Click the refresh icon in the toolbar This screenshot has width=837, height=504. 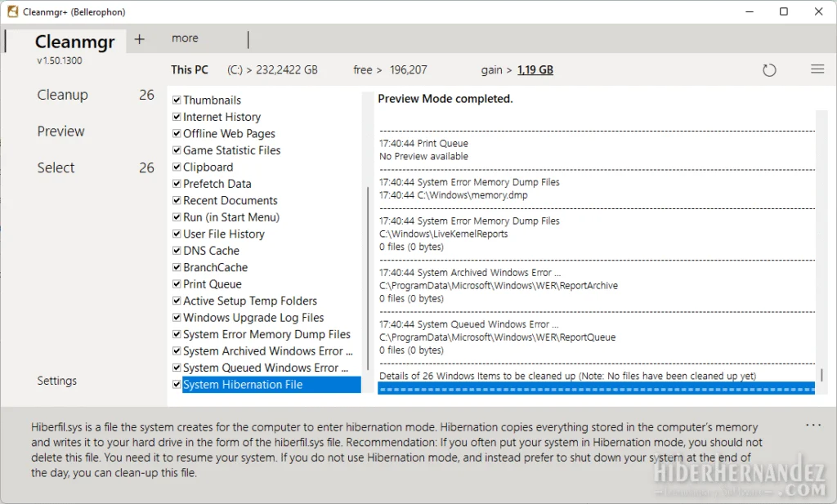pyautogui.click(x=769, y=69)
